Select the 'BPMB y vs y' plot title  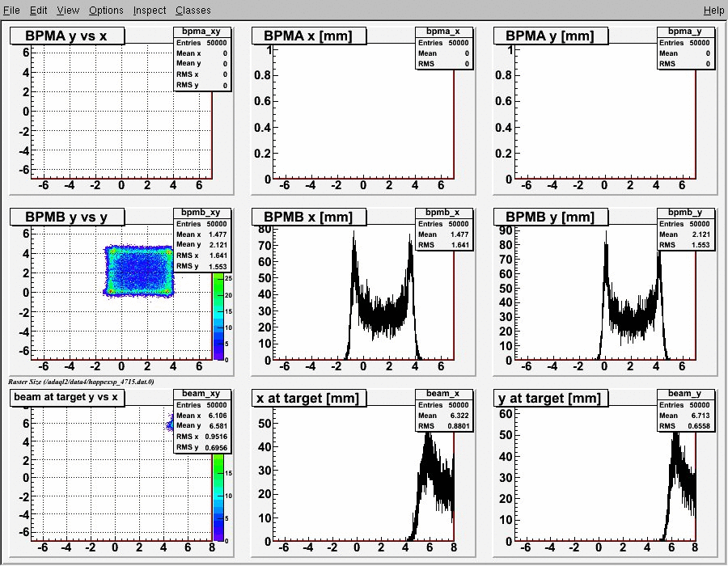[x=67, y=217]
